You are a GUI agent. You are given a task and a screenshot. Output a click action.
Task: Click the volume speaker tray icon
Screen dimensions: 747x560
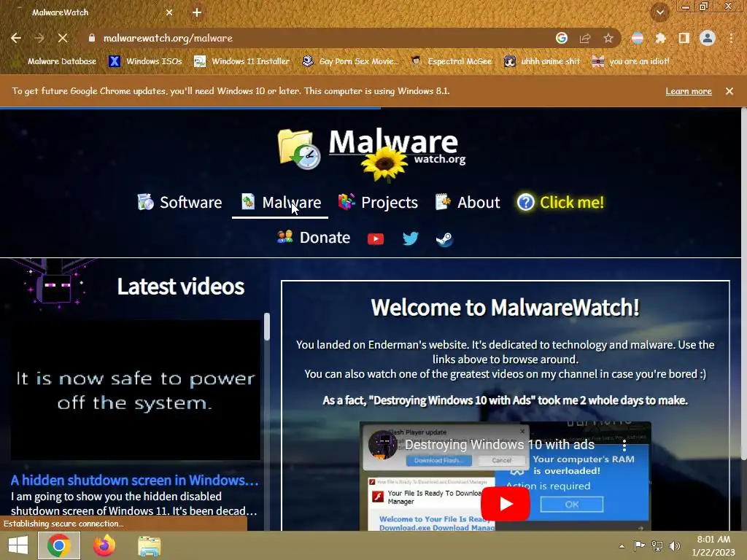675,546
